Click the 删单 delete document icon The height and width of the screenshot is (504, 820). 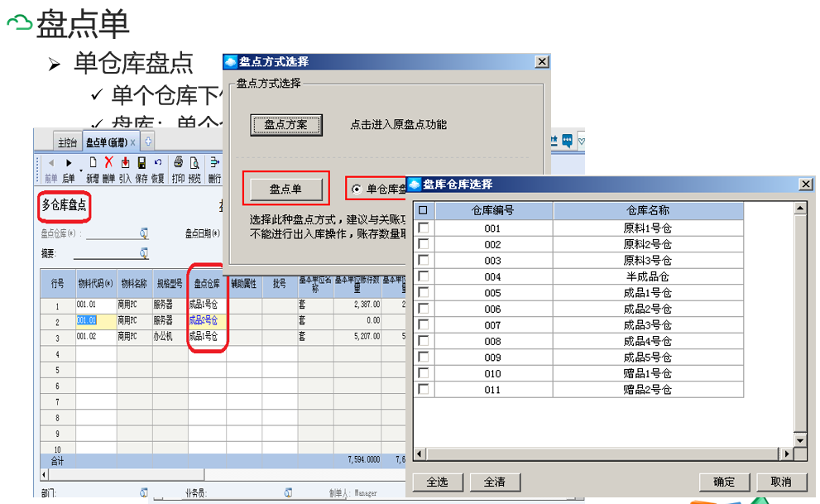[108, 162]
